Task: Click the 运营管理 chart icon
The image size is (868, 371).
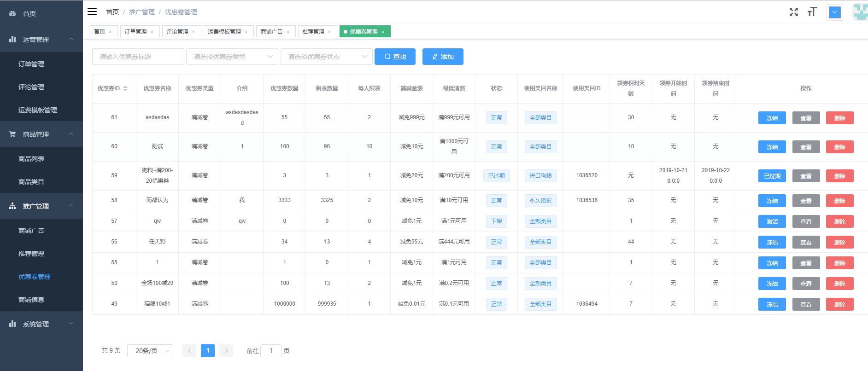Action: point(12,39)
